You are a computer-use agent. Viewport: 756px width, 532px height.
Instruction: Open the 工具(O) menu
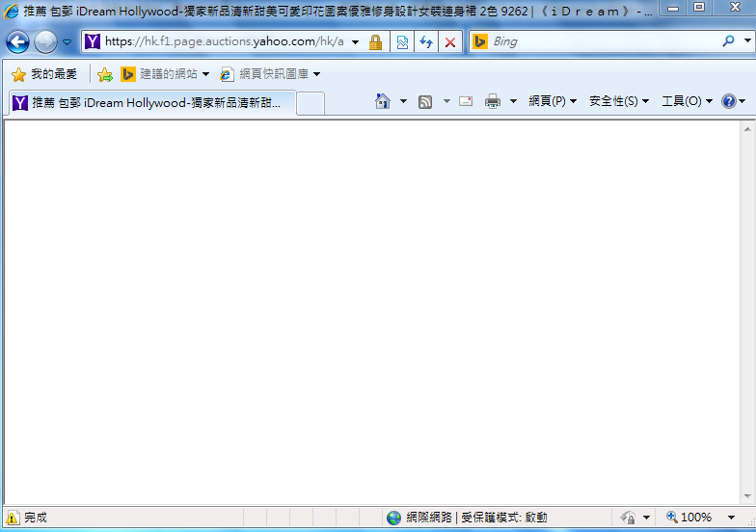pyautogui.click(x=687, y=101)
